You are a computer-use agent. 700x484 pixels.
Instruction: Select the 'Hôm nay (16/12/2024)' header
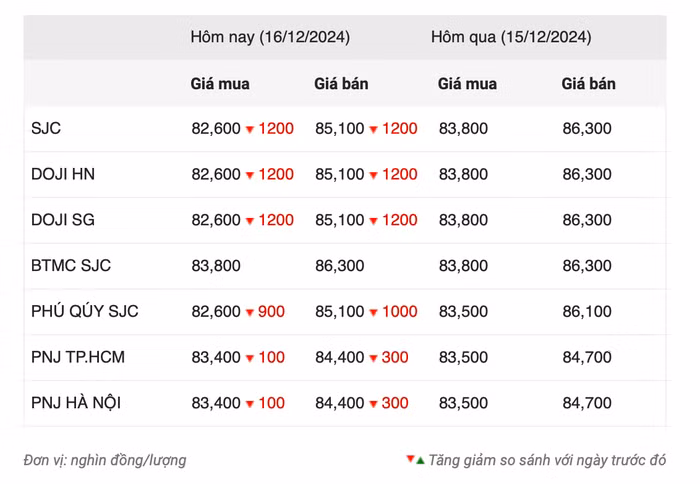click(270, 37)
